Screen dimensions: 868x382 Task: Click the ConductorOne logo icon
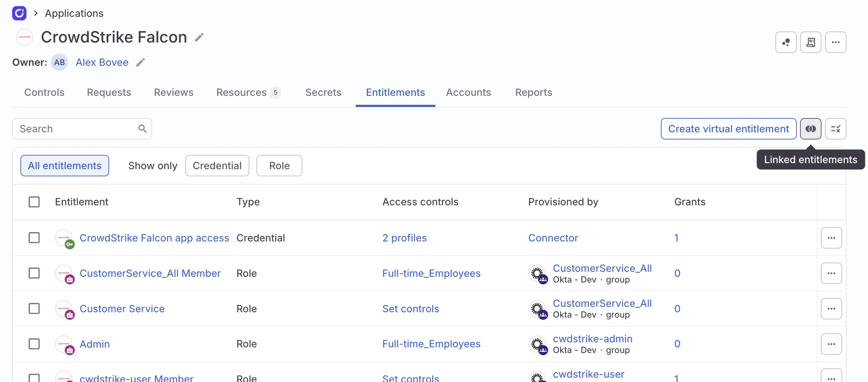19,13
